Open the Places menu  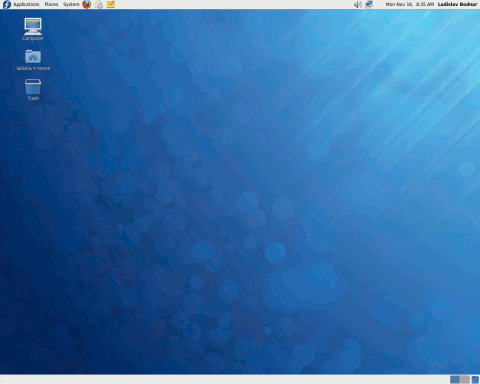point(51,4)
